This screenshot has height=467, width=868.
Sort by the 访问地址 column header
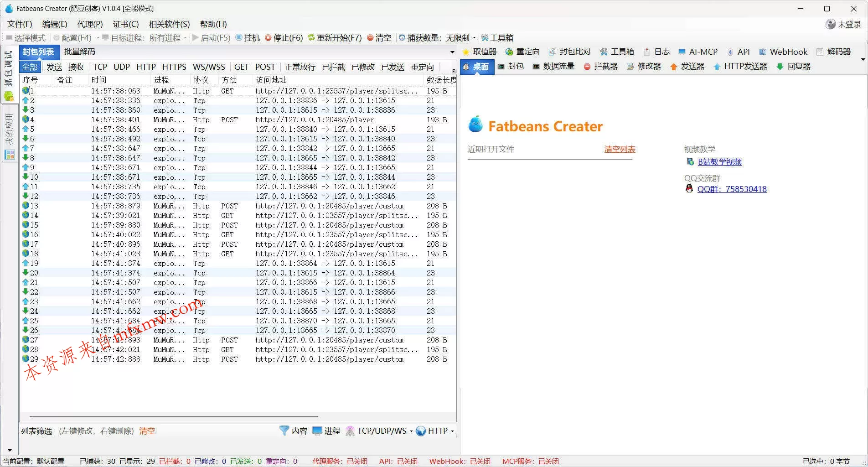(x=338, y=80)
